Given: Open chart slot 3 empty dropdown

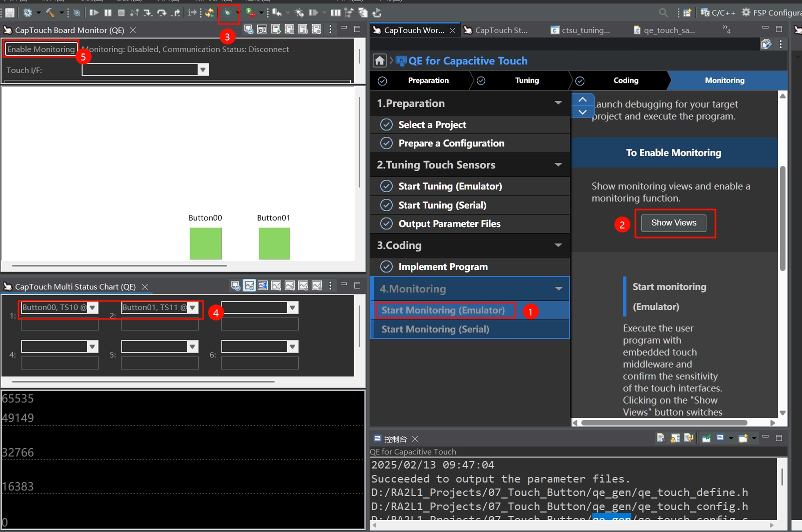Looking at the screenshot, I should (x=293, y=307).
